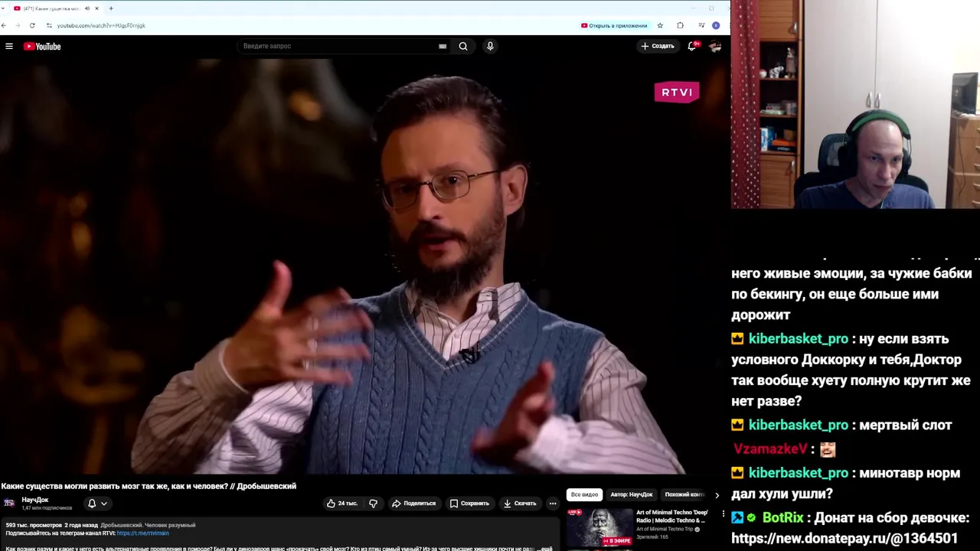The width and height of the screenshot is (980, 551).
Task: Open the YouTube hamburger guide menu
Action: [9, 47]
